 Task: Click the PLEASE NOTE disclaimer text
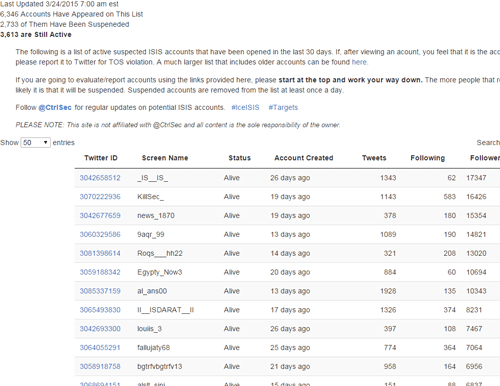(178, 125)
